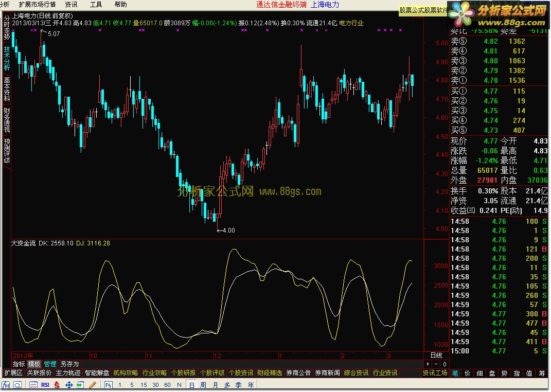Select the 势 trend tab
The image size is (551, 392).
point(504,373)
